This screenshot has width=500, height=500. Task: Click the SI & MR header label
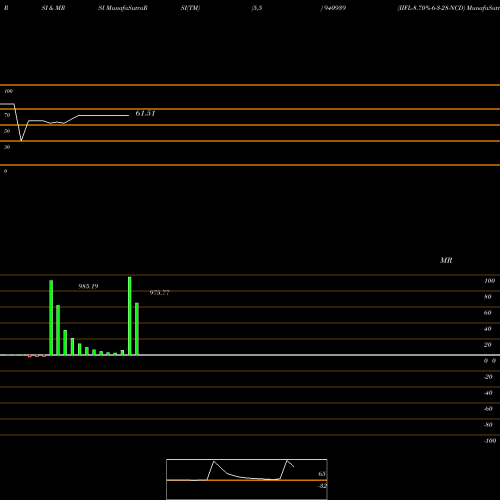[53, 8]
